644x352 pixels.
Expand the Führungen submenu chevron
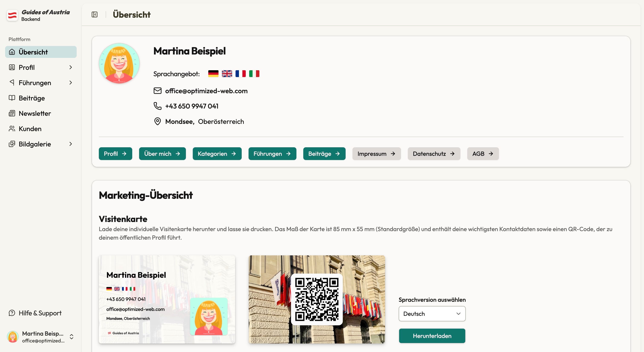coord(71,82)
